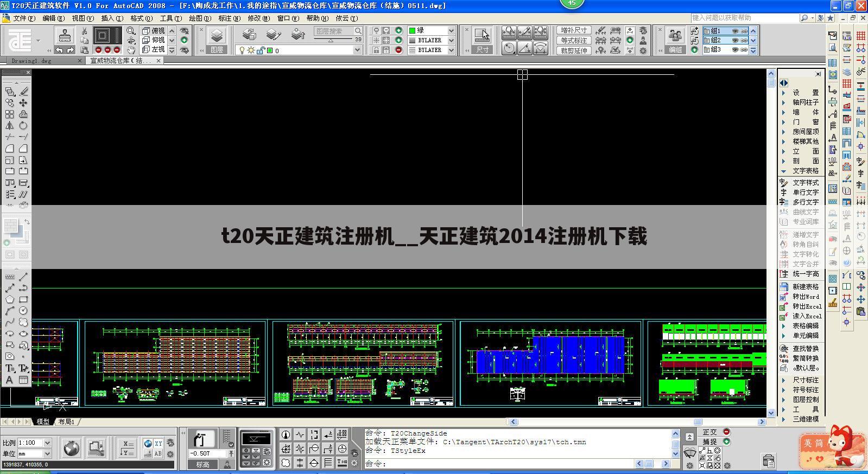Image resolution: width=868 pixels, height=474 pixels.
Task: Click the XY coordinate icon in bottom panel
Action: pyautogui.click(x=158, y=443)
